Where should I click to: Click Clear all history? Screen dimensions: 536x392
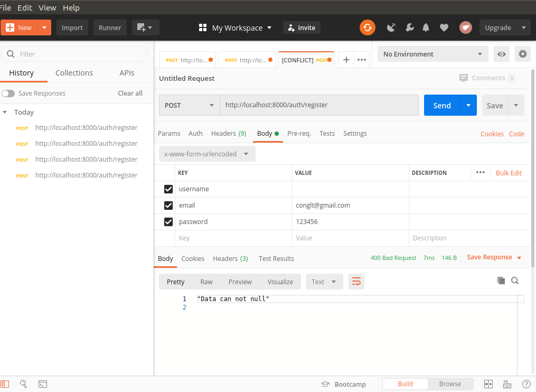point(130,94)
